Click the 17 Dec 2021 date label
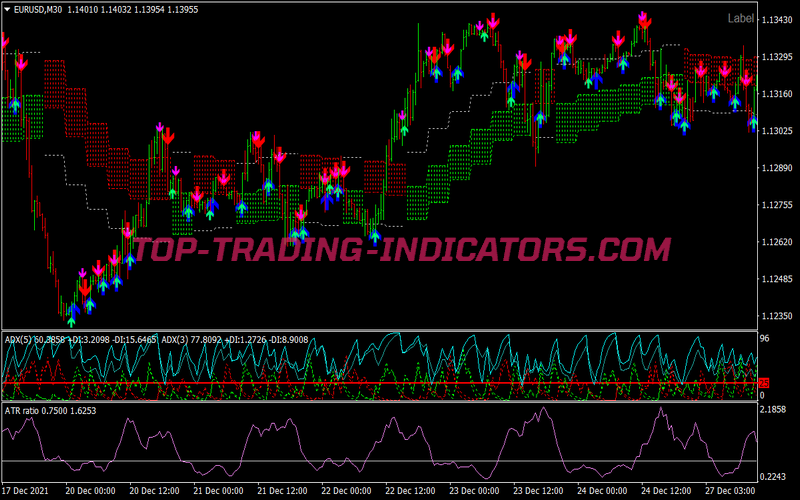The height and width of the screenshot is (500, 800). click(26, 491)
